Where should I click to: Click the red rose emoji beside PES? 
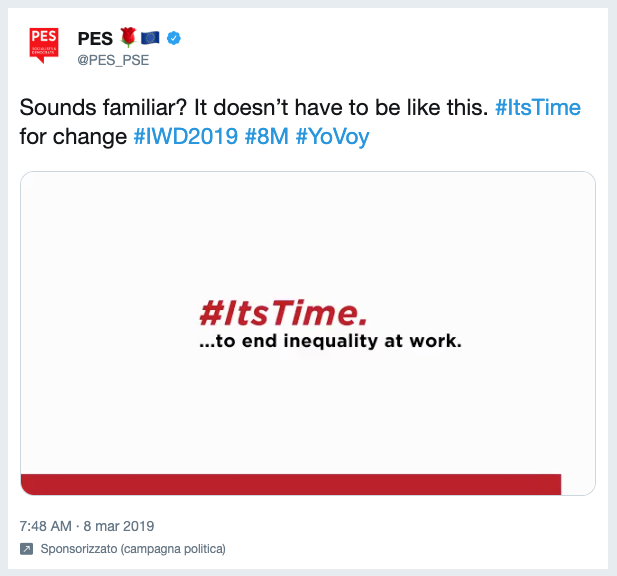(x=128, y=37)
